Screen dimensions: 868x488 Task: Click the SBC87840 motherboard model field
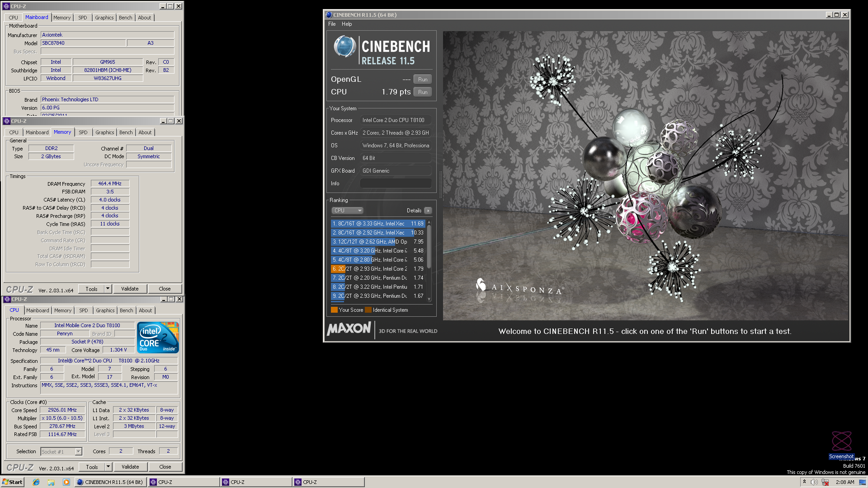[83, 43]
